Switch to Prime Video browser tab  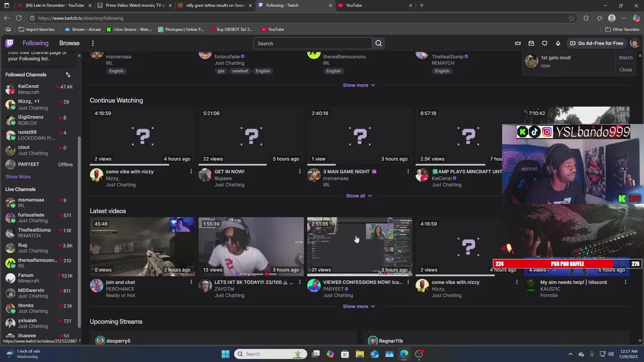[x=134, y=6]
